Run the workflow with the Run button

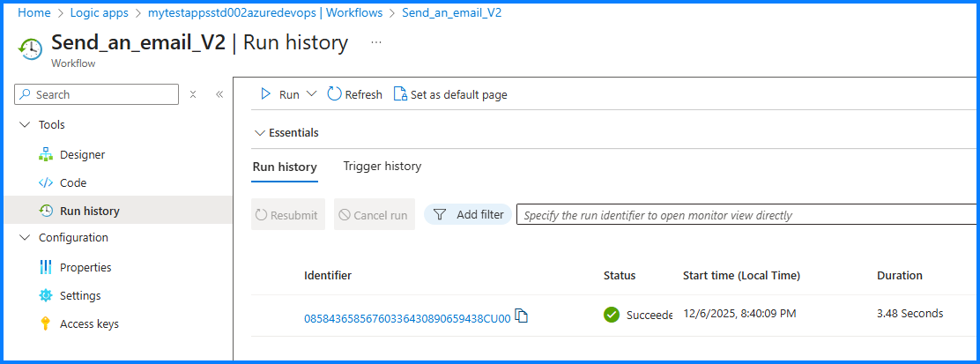(289, 94)
